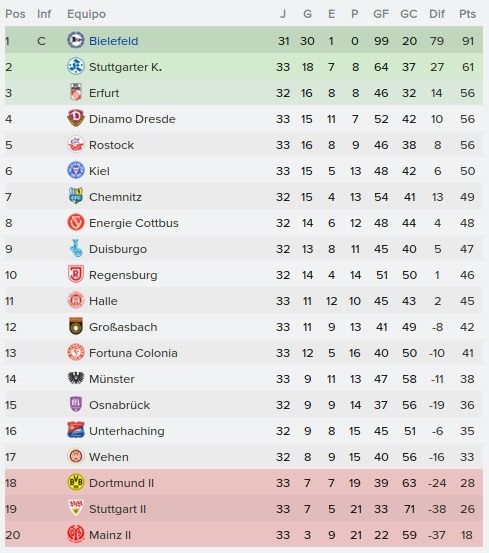Select the Dortmund II BVB logo
Image resolution: width=489 pixels, height=553 pixels.
pos(76,482)
